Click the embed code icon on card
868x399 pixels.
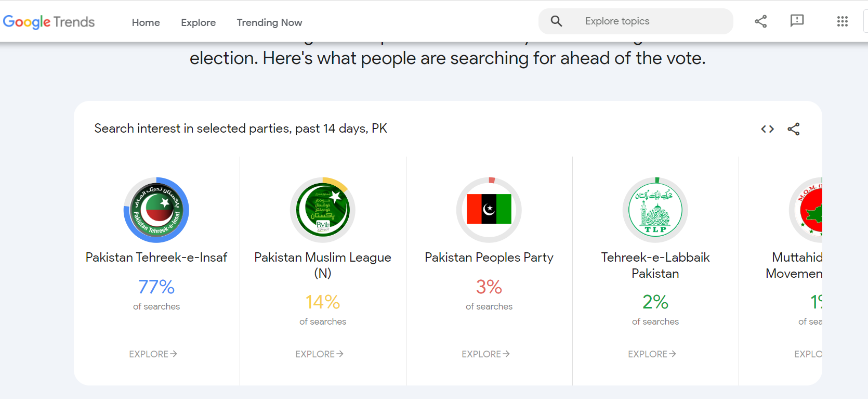767,129
